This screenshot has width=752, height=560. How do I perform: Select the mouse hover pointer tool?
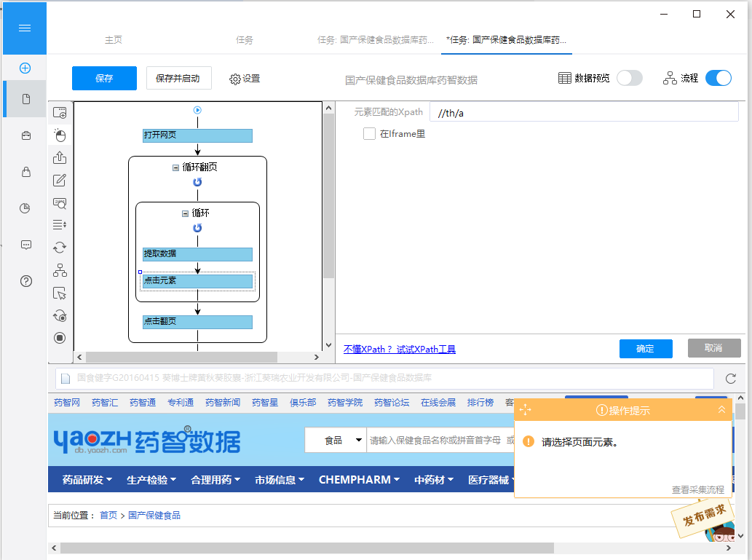[60, 293]
